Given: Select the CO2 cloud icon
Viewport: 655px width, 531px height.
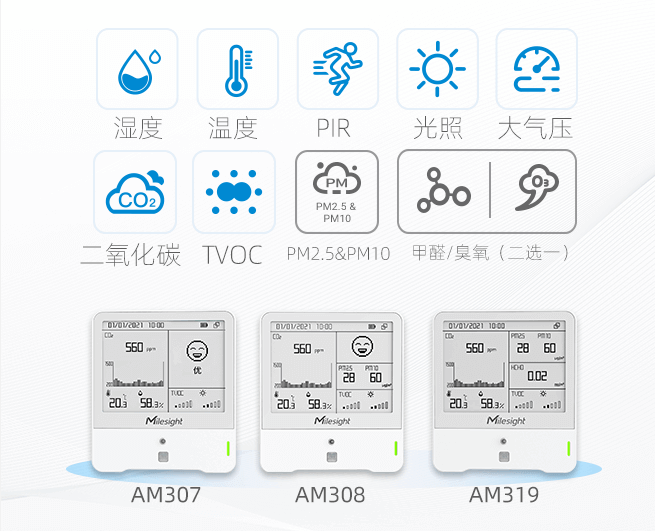Looking at the screenshot, I should pyautogui.click(x=135, y=192).
